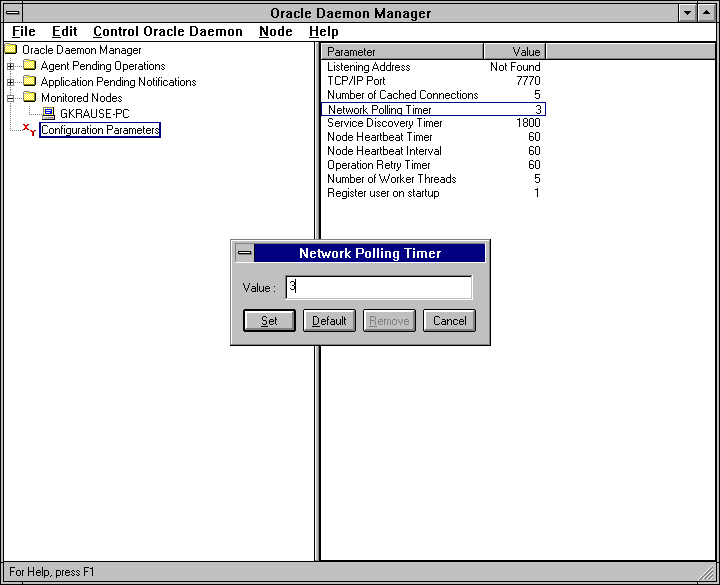Click the Oracle Daemon Manager root folder icon
This screenshot has width=720, height=585.
11,50
